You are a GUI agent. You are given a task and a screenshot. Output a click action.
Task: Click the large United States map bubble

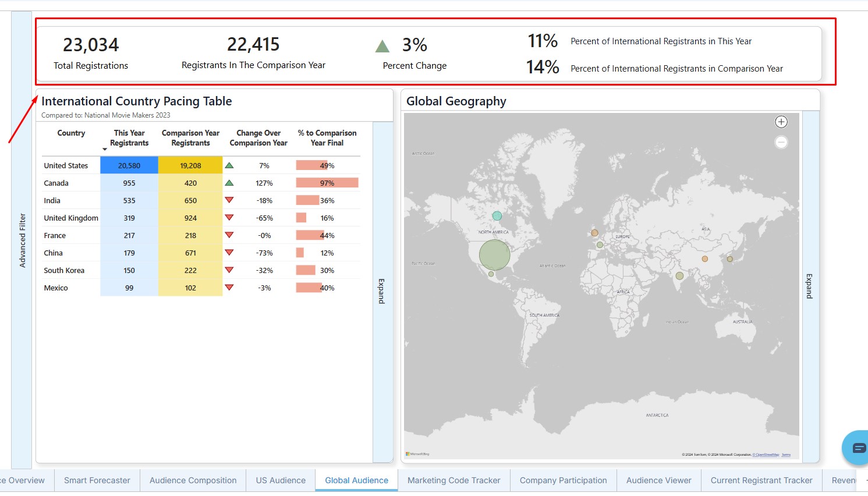pos(494,254)
